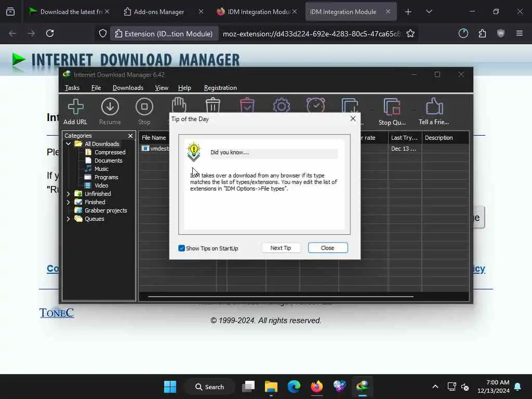The height and width of the screenshot is (399, 532).
Task: Collapse the All Downloads tree node
Action: [x=68, y=144]
